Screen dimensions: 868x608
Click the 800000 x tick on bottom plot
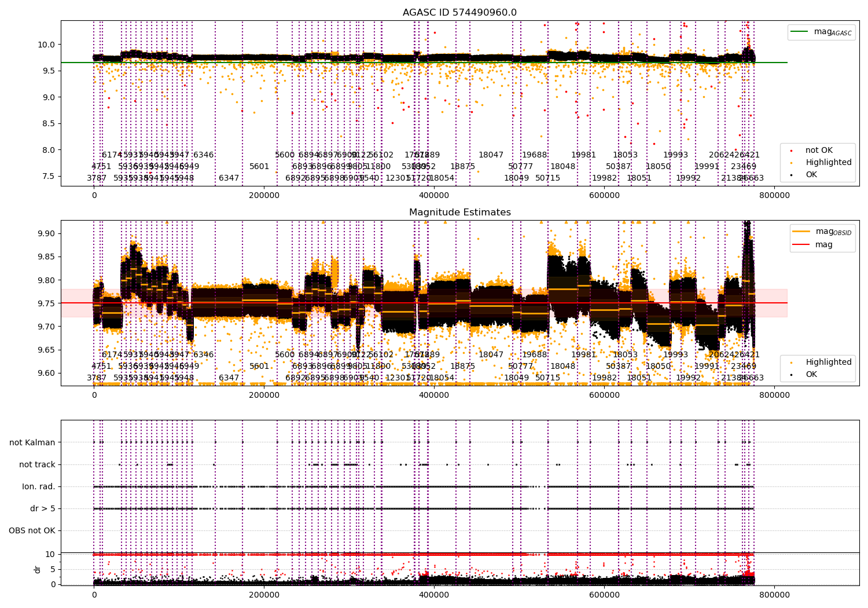774,595
